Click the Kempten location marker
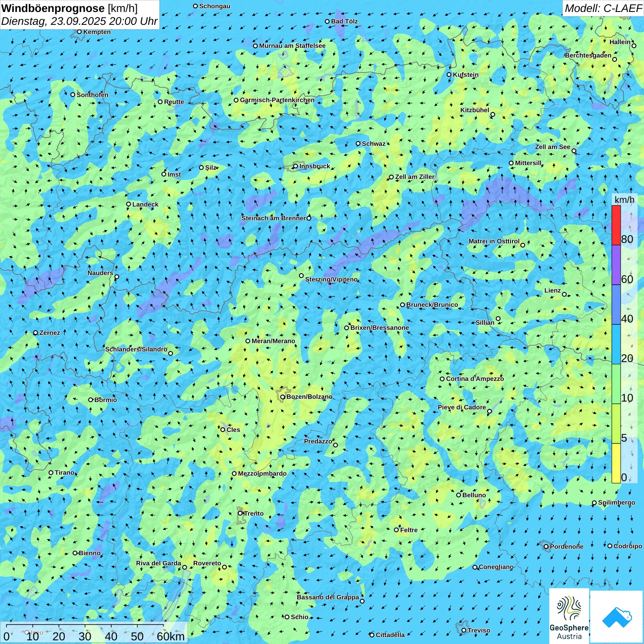 pos(79,32)
